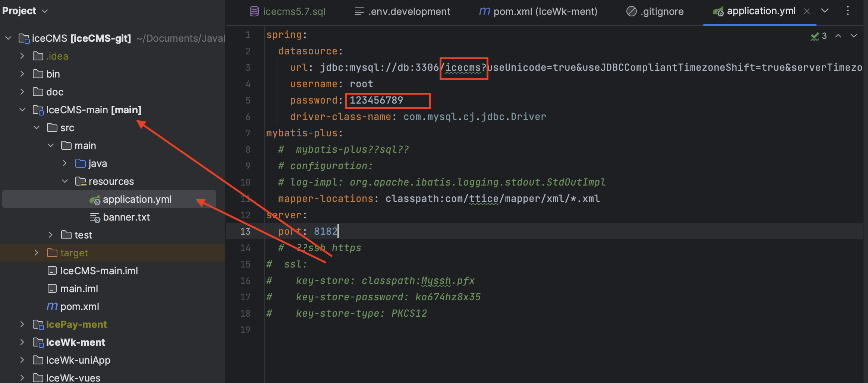Click the resources root folder icon

point(81,181)
